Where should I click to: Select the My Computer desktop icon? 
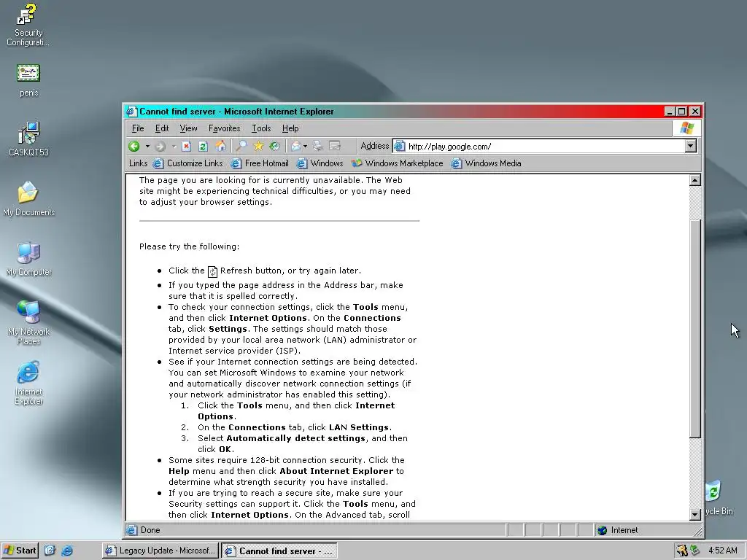pos(28,259)
